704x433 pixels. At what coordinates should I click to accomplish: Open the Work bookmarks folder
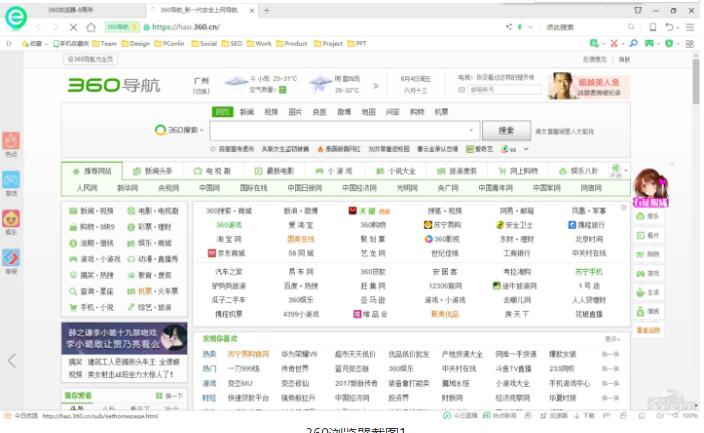tap(259, 44)
